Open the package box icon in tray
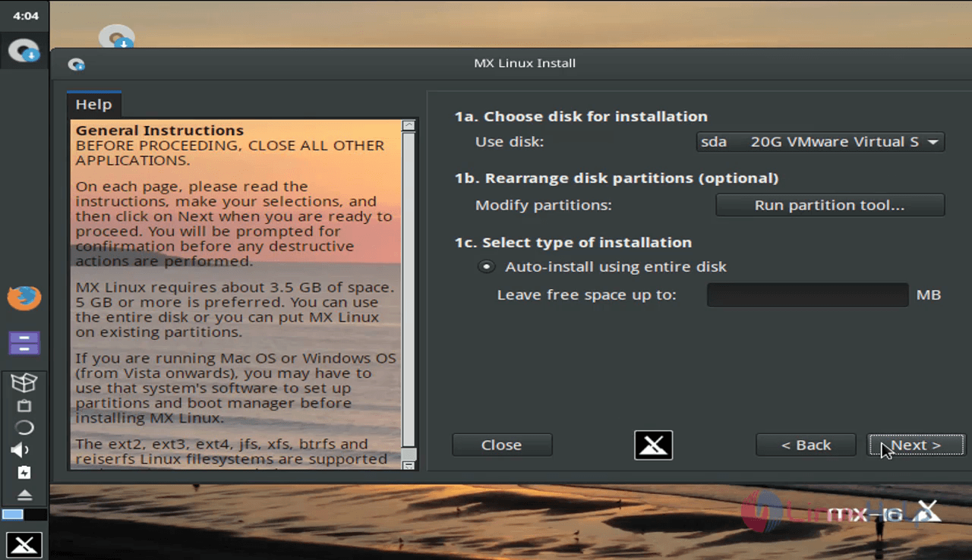Screen dimensions: 972x560 (24, 382)
